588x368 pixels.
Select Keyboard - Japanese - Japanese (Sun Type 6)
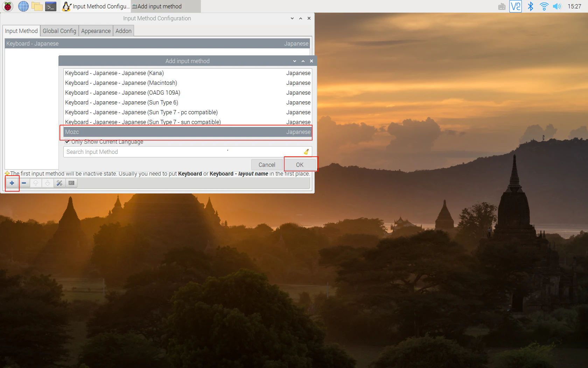click(187, 102)
